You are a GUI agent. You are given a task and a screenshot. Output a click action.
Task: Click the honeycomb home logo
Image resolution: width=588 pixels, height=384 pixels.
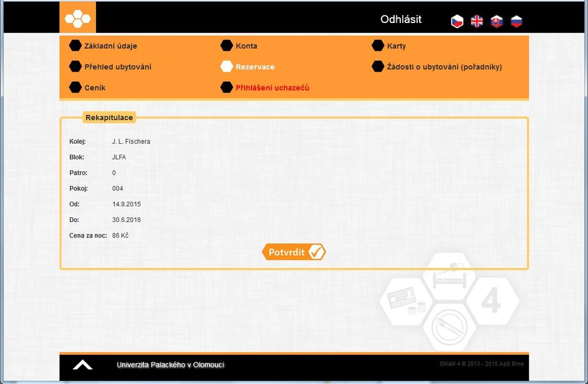[78, 18]
